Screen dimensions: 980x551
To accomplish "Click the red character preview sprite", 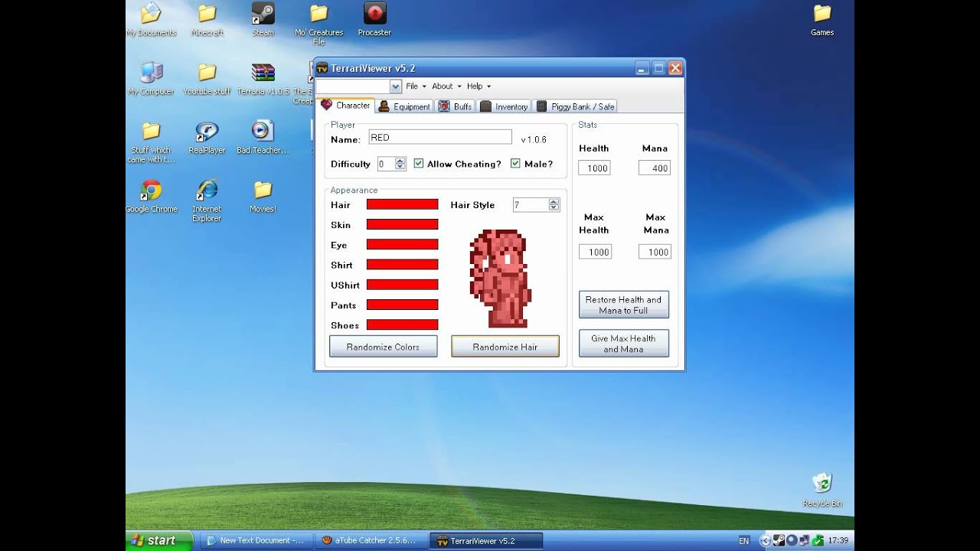I will click(500, 278).
